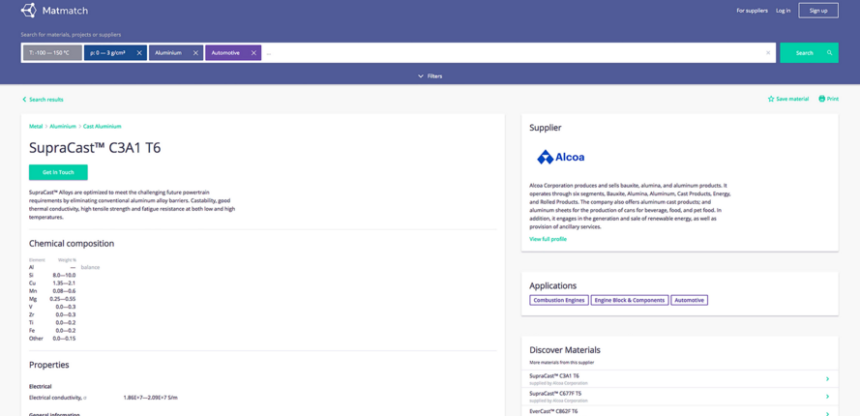
Task: Click the green Search button
Action: (x=809, y=53)
